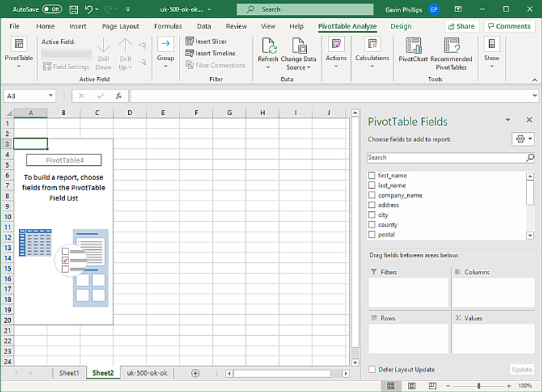Viewport: 542px width, 392px height.
Task: Expand the Name Box dropdown
Action: pos(50,96)
